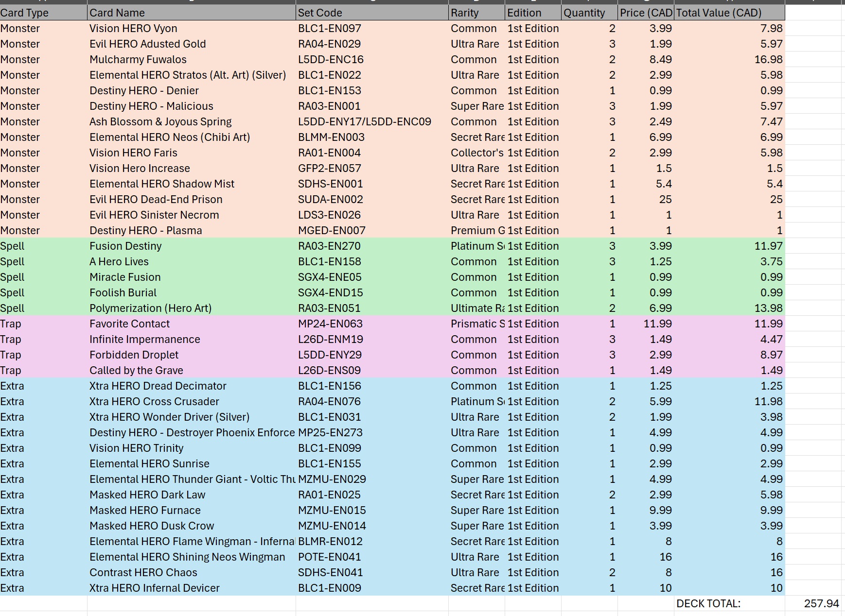This screenshot has height=616, width=845.
Task: Click the 'Set Code' column header
Action: 372,13
